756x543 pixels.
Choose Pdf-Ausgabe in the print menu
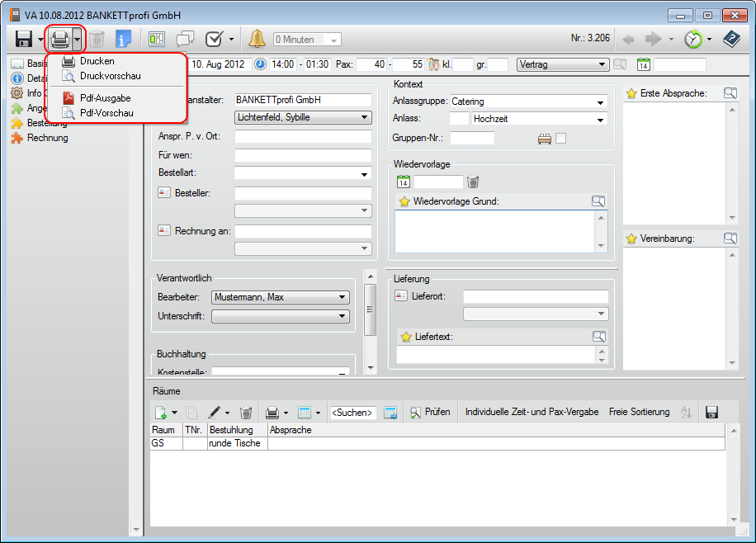pyautogui.click(x=105, y=98)
